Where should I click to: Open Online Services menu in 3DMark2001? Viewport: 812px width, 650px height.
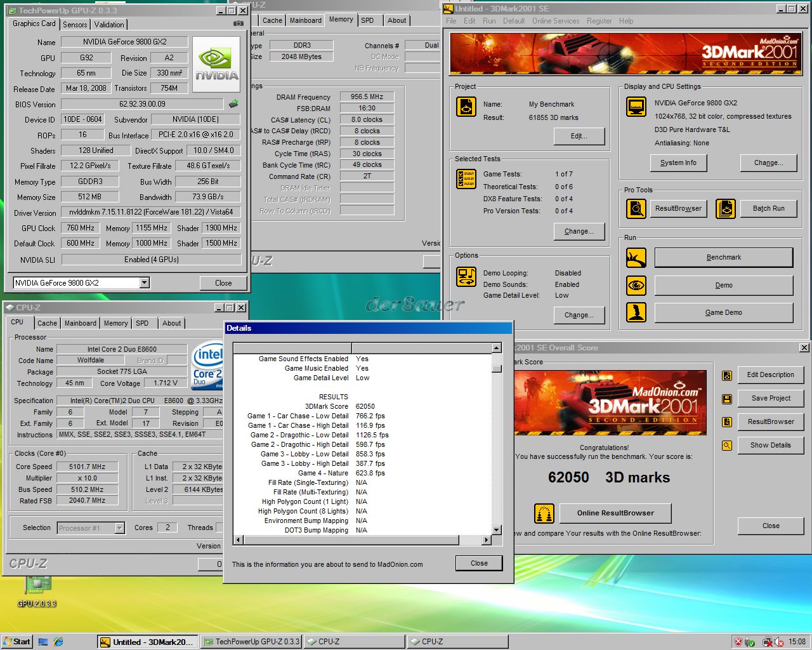coord(556,21)
